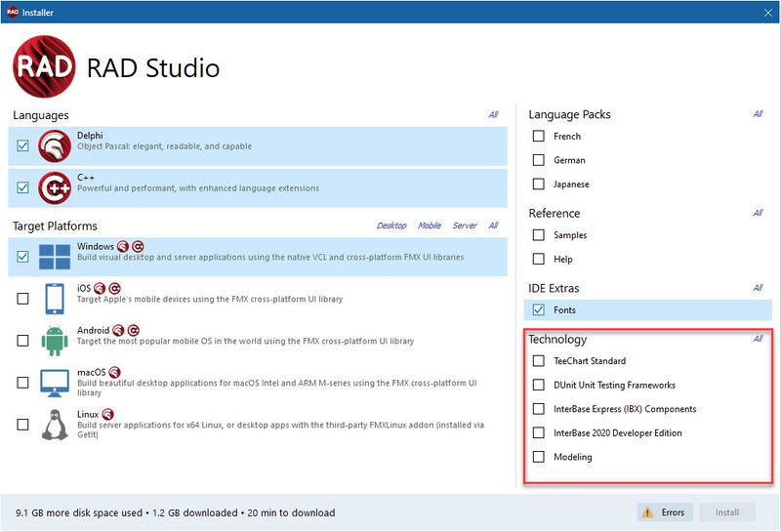Click the Target Platforms heading
Viewport: 781px width, 532px height.
55,226
